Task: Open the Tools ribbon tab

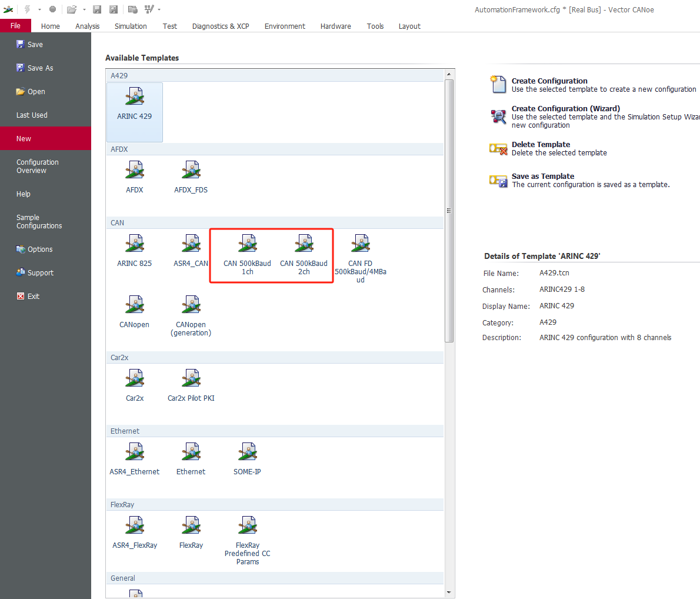Action: (x=375, y=26)
